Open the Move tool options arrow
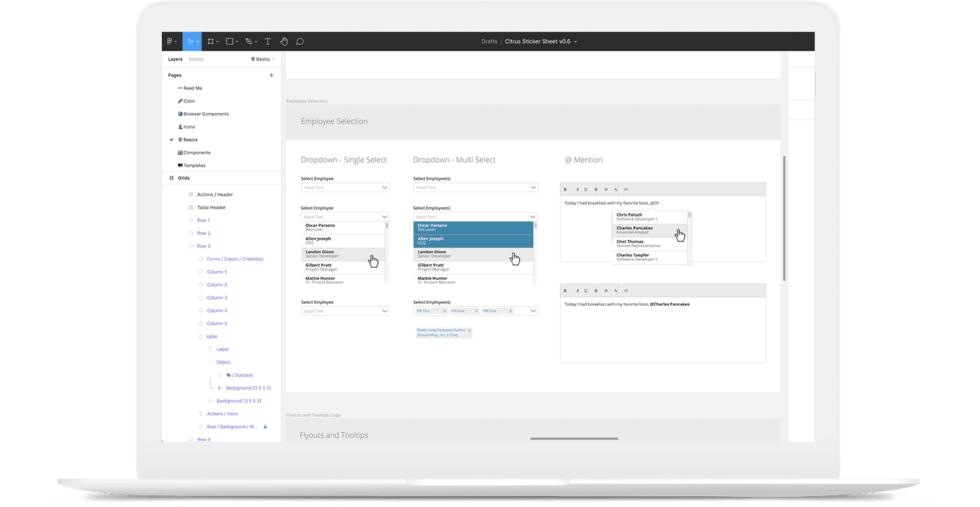980x507 pixels. coord(198,42)
